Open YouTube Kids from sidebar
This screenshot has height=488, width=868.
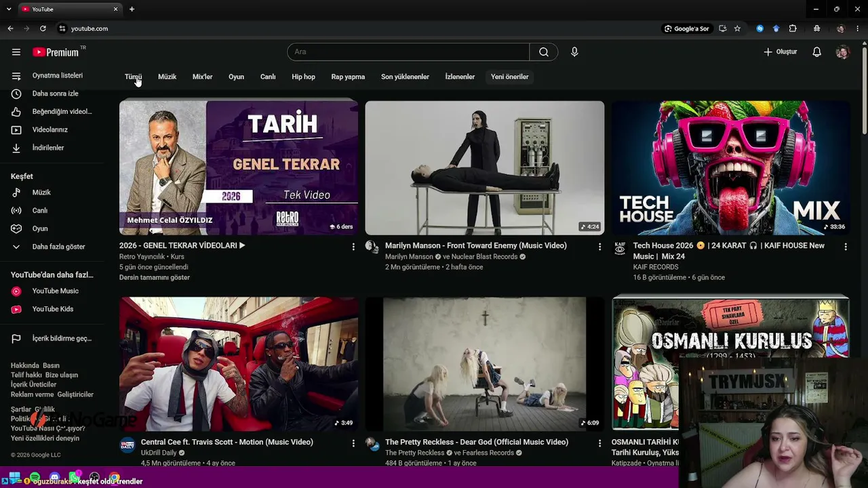(x=52, y=309)
